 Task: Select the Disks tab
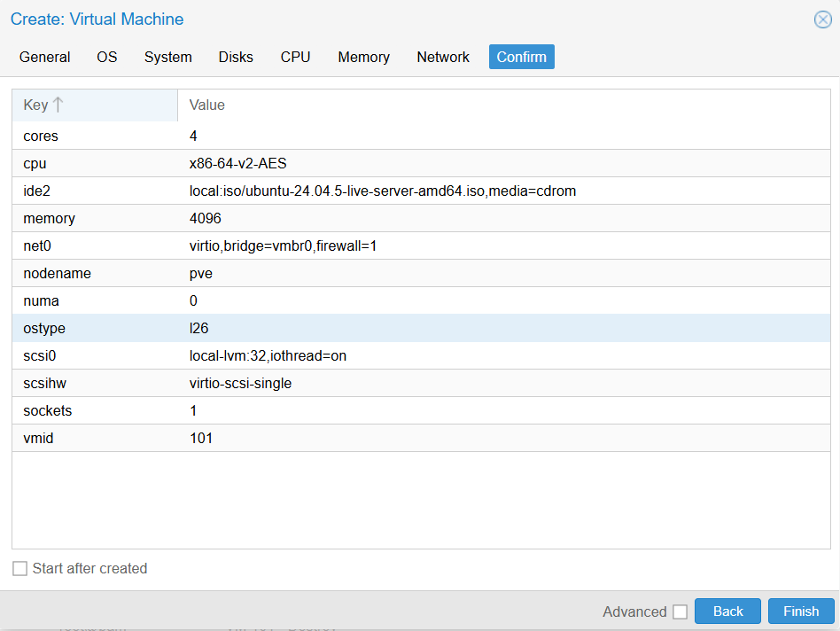[x=236, y=57]
